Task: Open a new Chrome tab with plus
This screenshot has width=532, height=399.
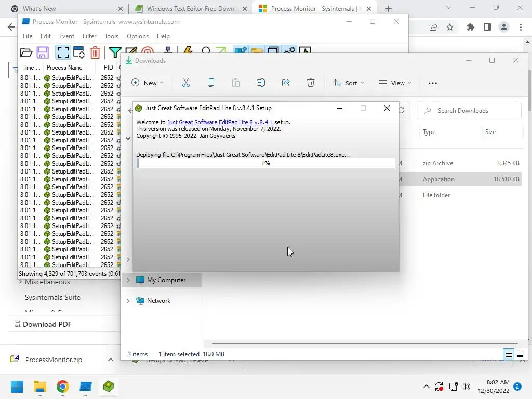Action: tap(389, 9)
